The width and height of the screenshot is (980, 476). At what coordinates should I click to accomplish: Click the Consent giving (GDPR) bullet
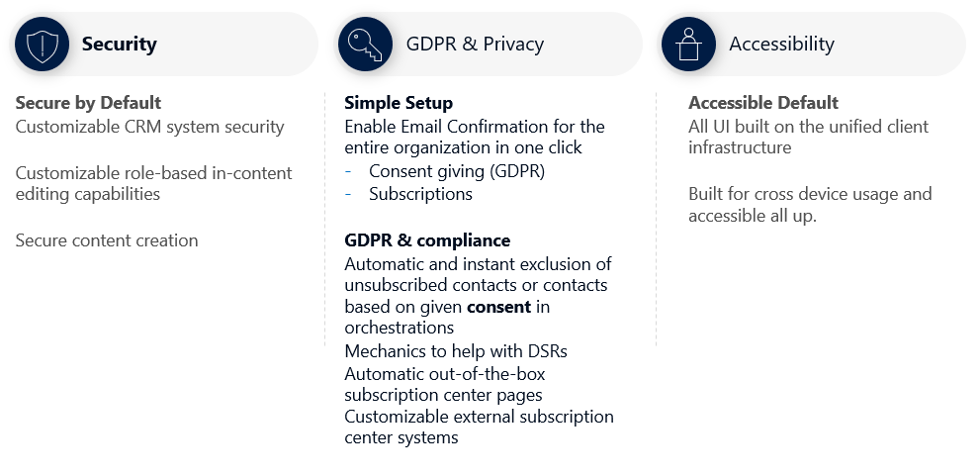457,171
